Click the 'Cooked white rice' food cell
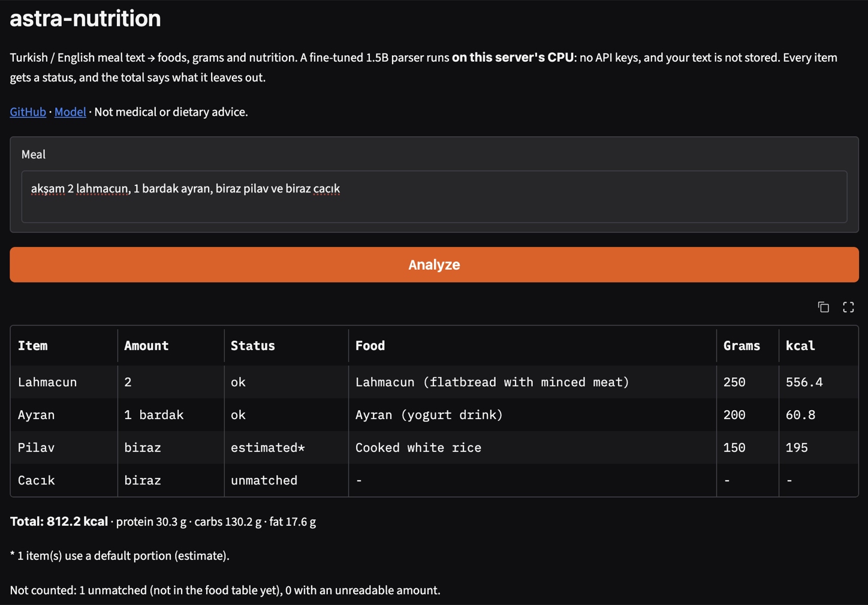 tap(532, 447)
